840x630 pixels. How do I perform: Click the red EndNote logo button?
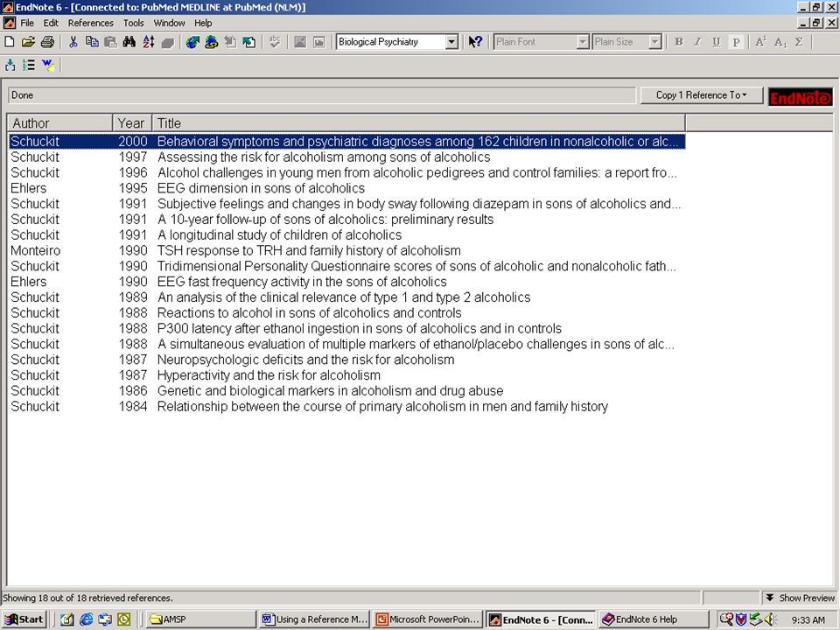(801, 97)
